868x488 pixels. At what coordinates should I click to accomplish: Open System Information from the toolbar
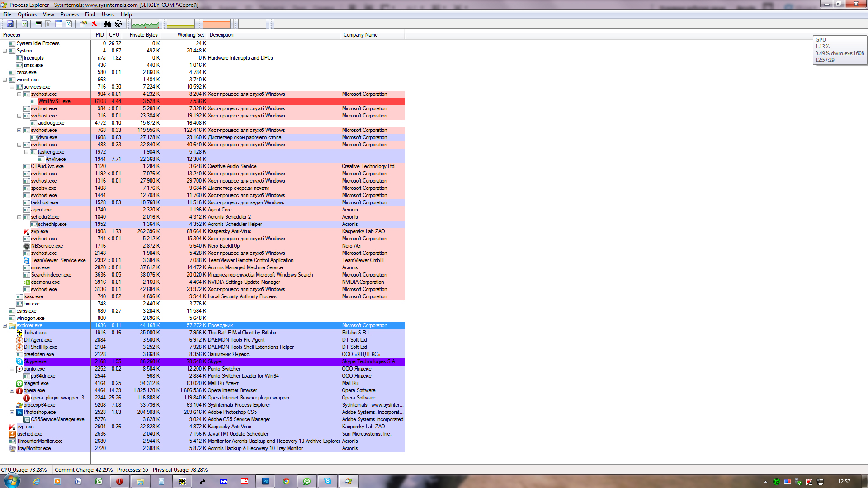[x=38, y=24]
